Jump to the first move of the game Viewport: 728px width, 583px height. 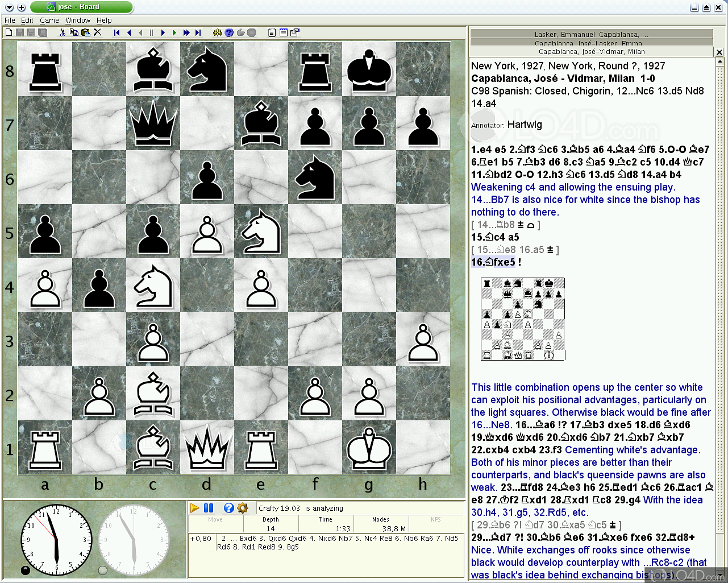click(x=117, y=32)
